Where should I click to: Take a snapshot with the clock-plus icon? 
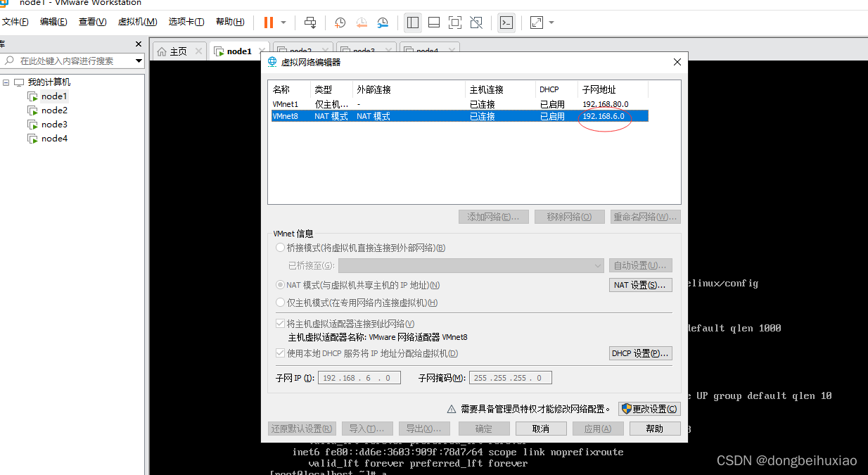pos(340,23)
